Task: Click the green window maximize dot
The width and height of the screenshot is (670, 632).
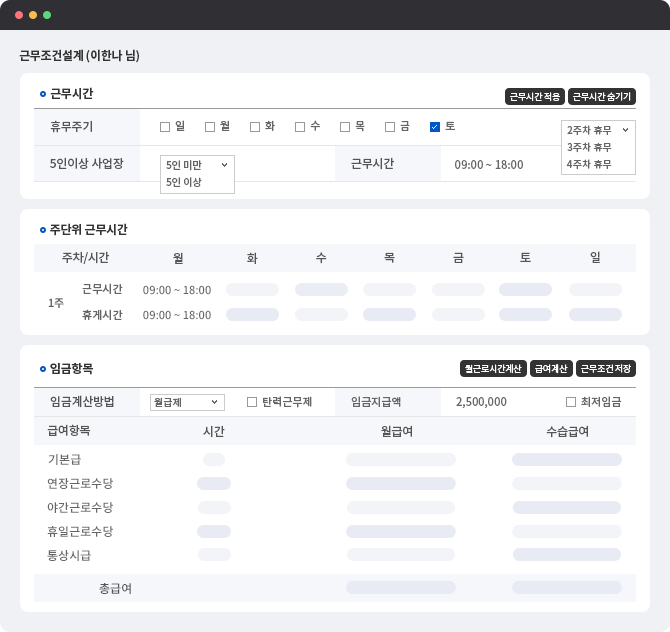Action: 47,15
